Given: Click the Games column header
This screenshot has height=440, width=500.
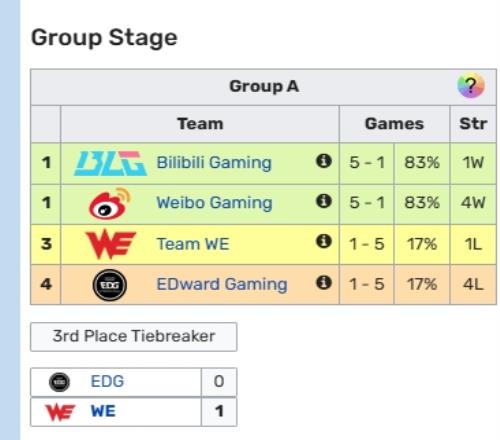Looking at the screenshot, I should tap(394, 124).
